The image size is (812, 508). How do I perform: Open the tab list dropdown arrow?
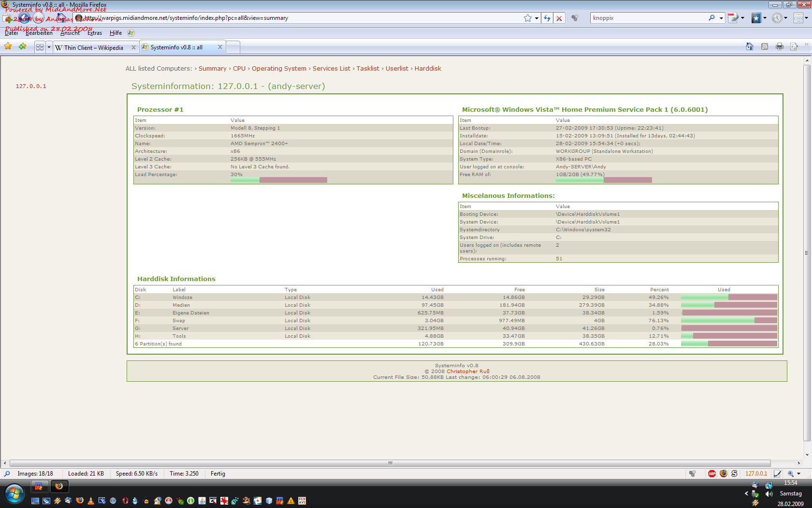49,47
